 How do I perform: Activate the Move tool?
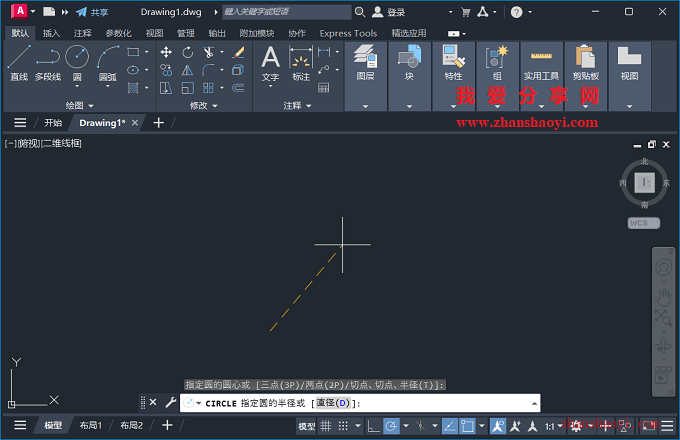coord(166,52)
